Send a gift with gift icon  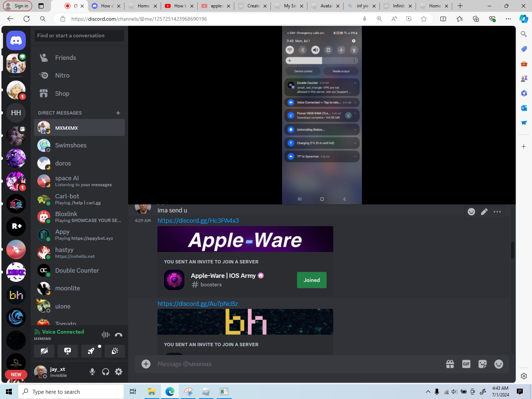[x=450, y=364]
